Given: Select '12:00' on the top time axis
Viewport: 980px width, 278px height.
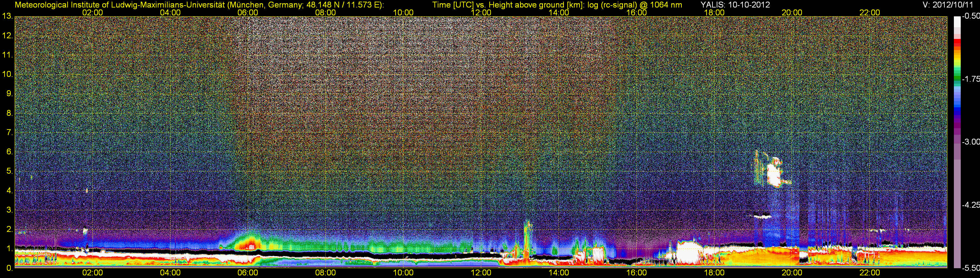Looking at the screenshot, I should [481, 12].
